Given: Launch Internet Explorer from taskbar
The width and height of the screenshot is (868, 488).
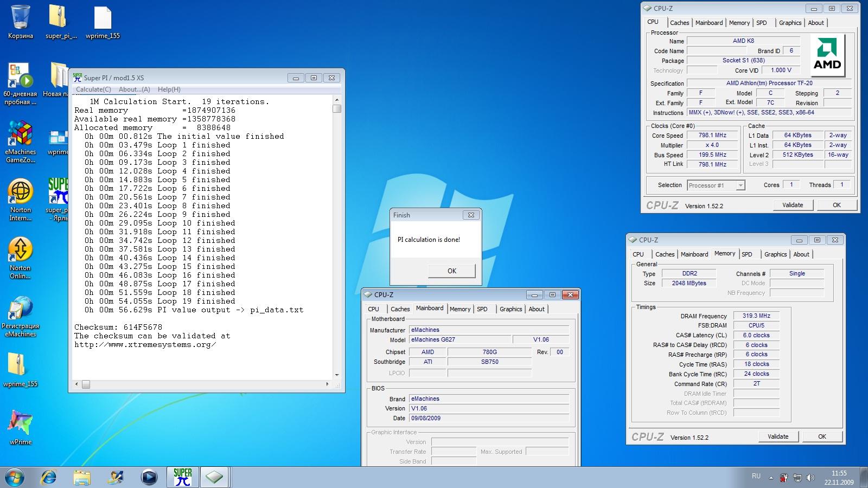Looking at the screenshot, I should [49, 477].
